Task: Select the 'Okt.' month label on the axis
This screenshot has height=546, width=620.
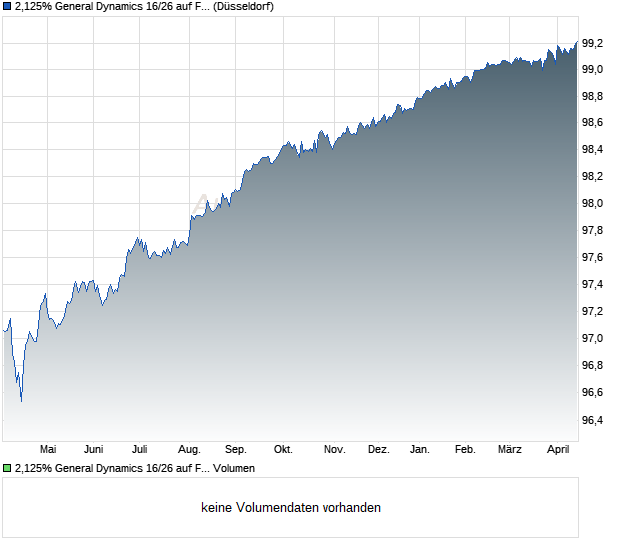Action: tap(284, 449)
